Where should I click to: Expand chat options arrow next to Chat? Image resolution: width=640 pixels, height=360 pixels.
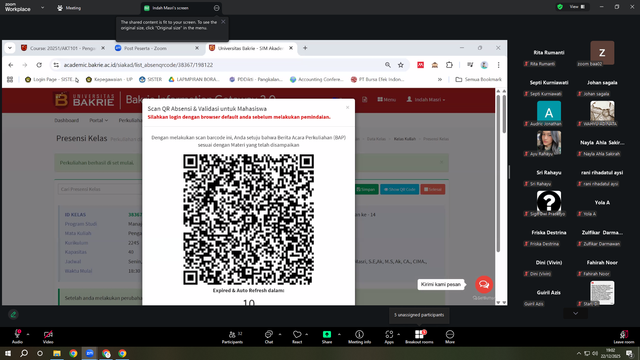coord(280,334)
